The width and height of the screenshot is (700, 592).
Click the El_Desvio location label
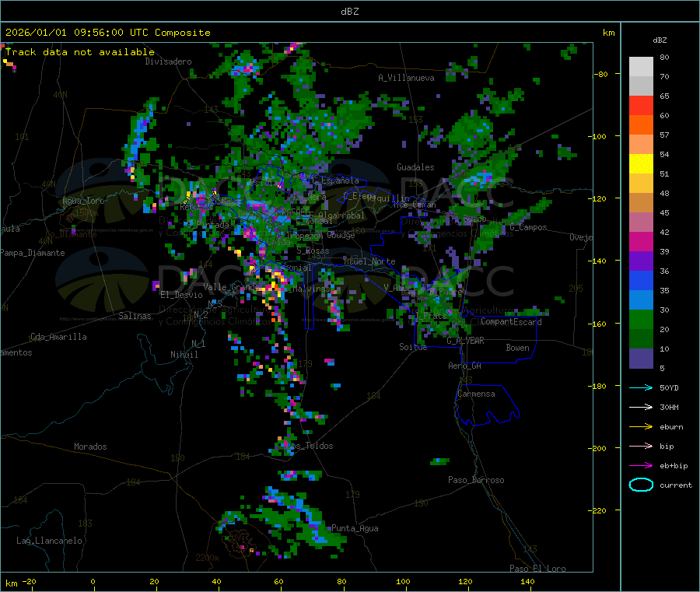pyautogui.click(x=181, y=295)
